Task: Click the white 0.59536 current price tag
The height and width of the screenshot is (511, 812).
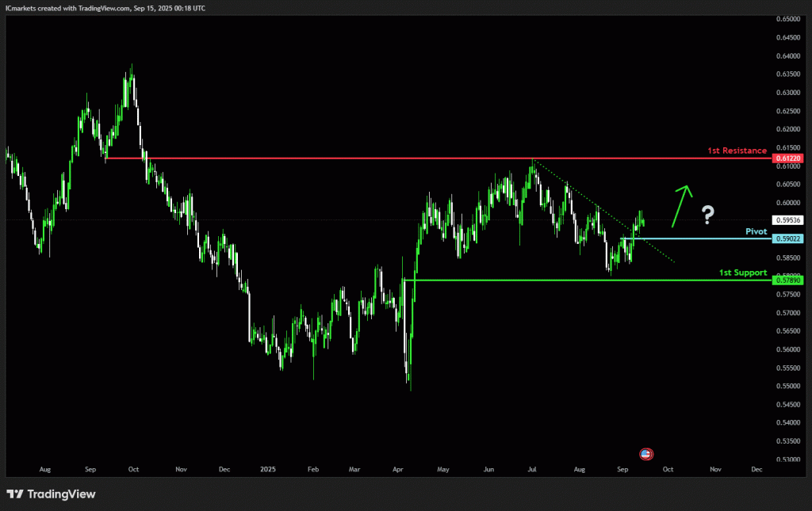Action: tap(787, 219)
